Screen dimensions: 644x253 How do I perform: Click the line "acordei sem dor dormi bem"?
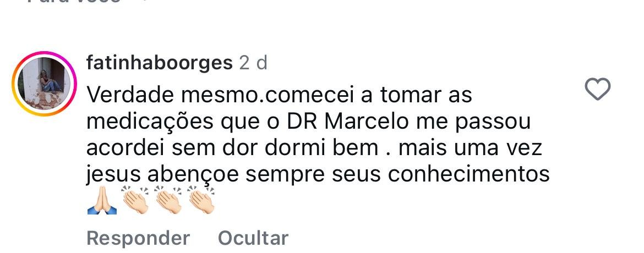click(232, 148)
